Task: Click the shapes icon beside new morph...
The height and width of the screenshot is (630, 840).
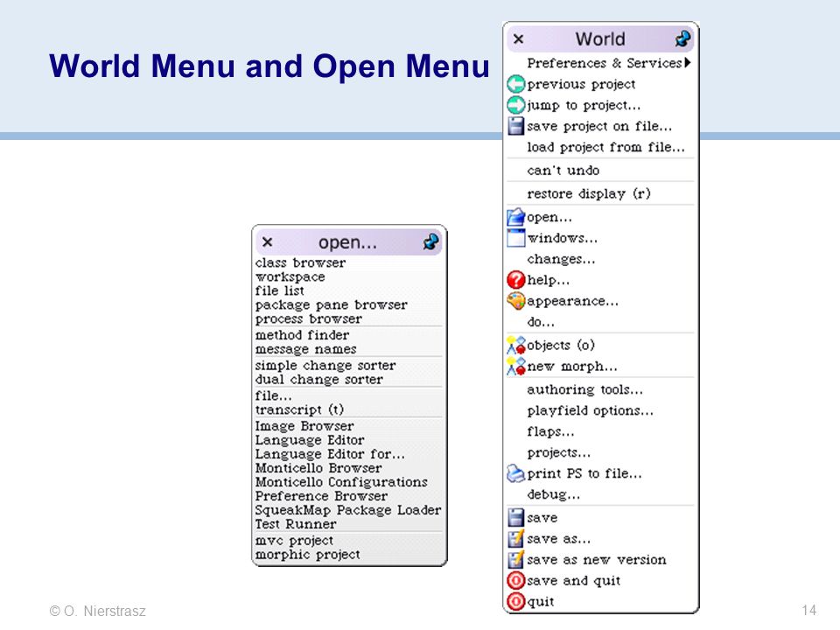Action: (516, 367)
